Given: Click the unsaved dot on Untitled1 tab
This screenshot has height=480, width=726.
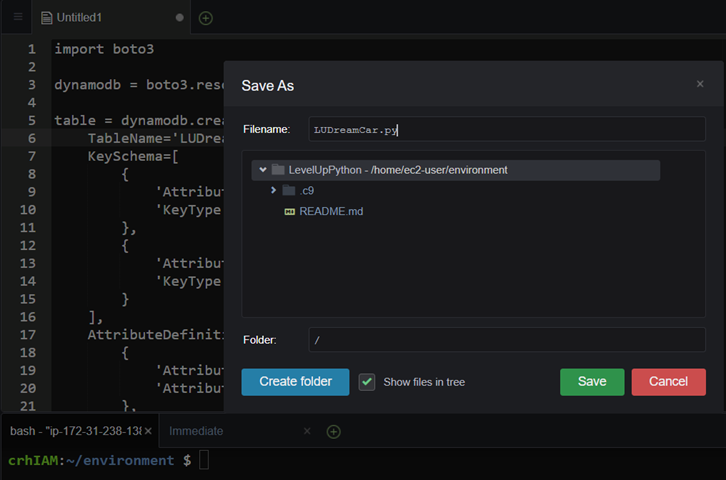Looking at the screenshot, I should [x=180, y=18].
